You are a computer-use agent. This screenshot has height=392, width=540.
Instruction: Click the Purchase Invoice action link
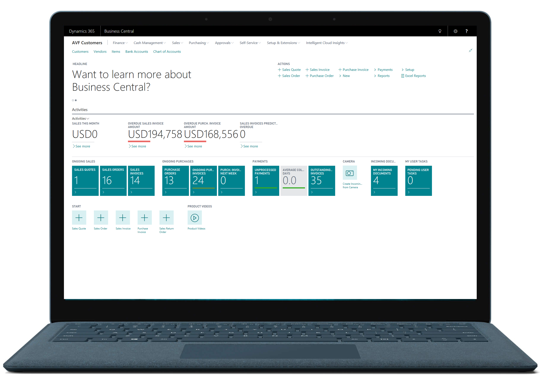coord(354,70)
